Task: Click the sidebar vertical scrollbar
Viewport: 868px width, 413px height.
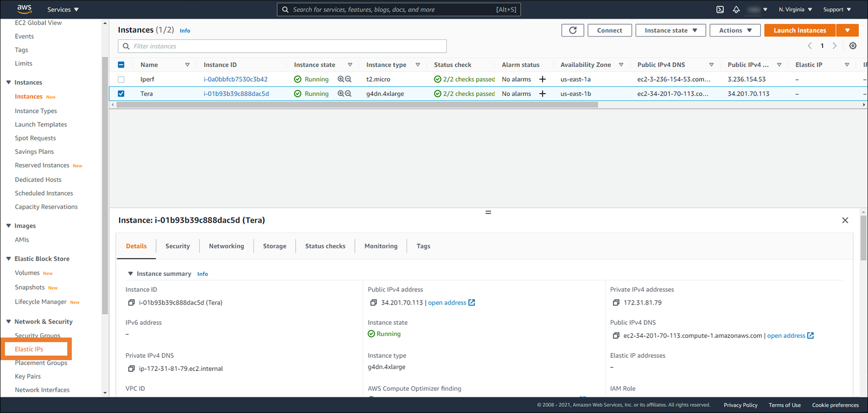Action: tap(105, 185)
